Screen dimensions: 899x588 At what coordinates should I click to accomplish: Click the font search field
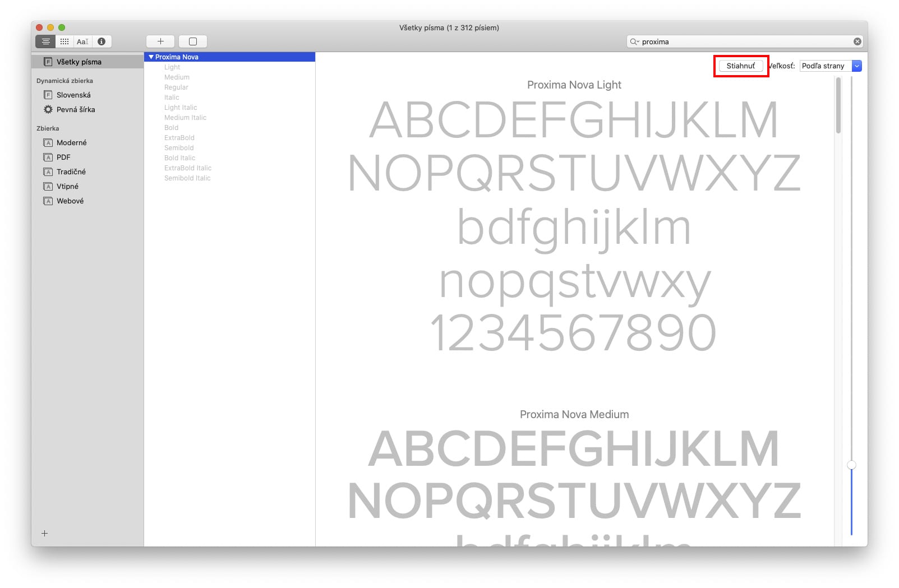(x=745, y=41)
